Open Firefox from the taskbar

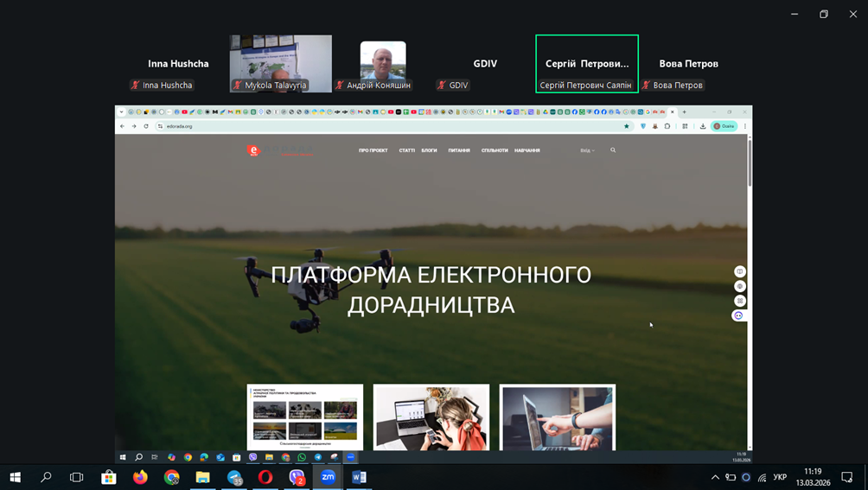coord(140,477)
